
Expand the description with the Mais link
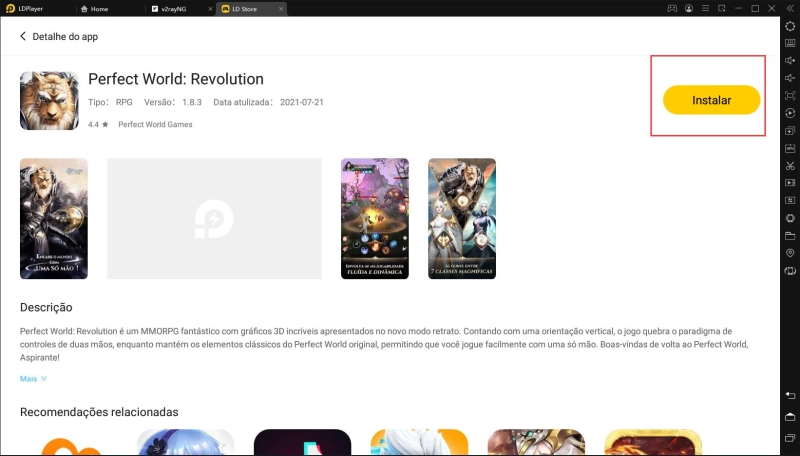tap(33, 378)
